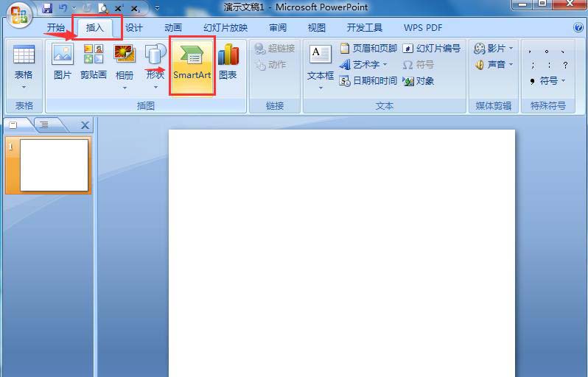Open the WPS PDF tab
This screenshot has height=377, width=588.
(x=423, y=28)
